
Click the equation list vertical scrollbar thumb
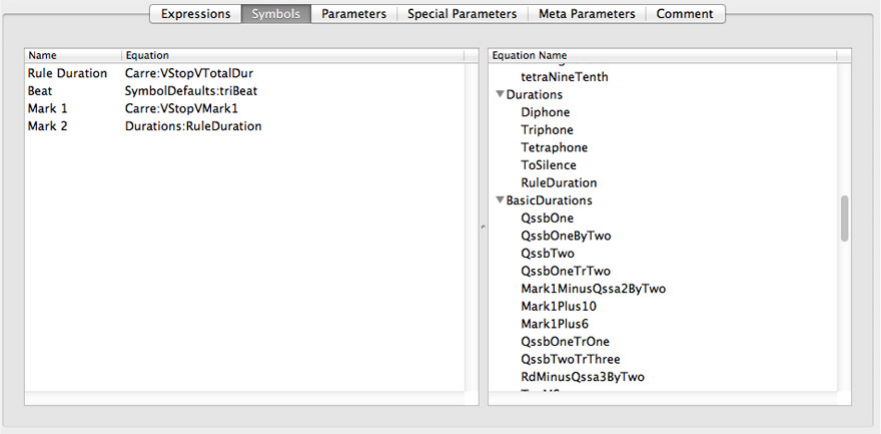tap(845, 218)
